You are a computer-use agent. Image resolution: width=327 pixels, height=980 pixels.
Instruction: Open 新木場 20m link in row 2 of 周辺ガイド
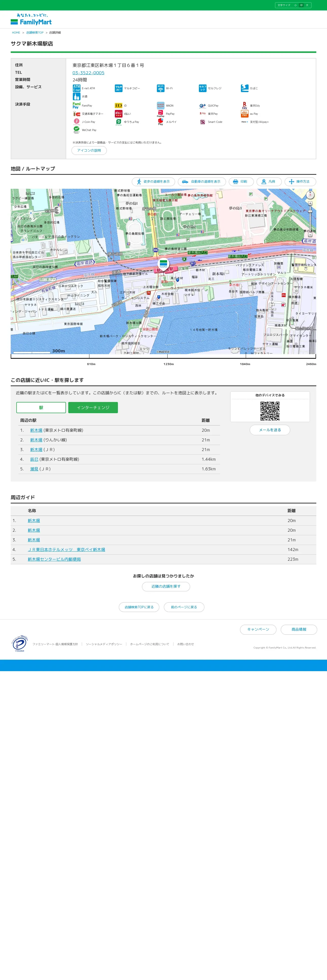34,530
